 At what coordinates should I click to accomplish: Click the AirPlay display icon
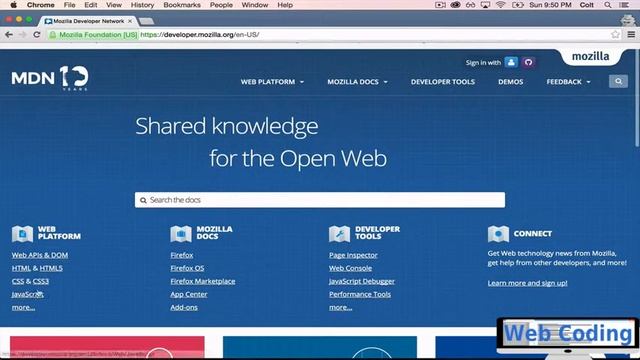coord(485,5)
